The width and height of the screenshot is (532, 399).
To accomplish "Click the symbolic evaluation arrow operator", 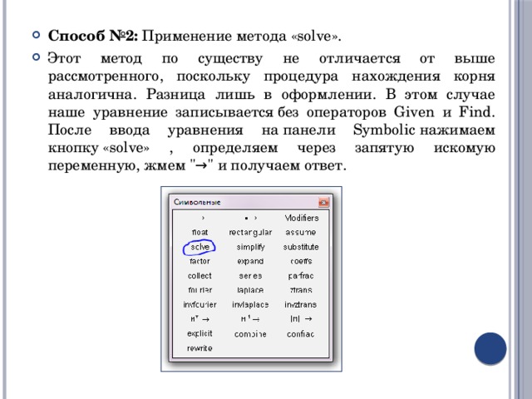I will tap(203, 218).
